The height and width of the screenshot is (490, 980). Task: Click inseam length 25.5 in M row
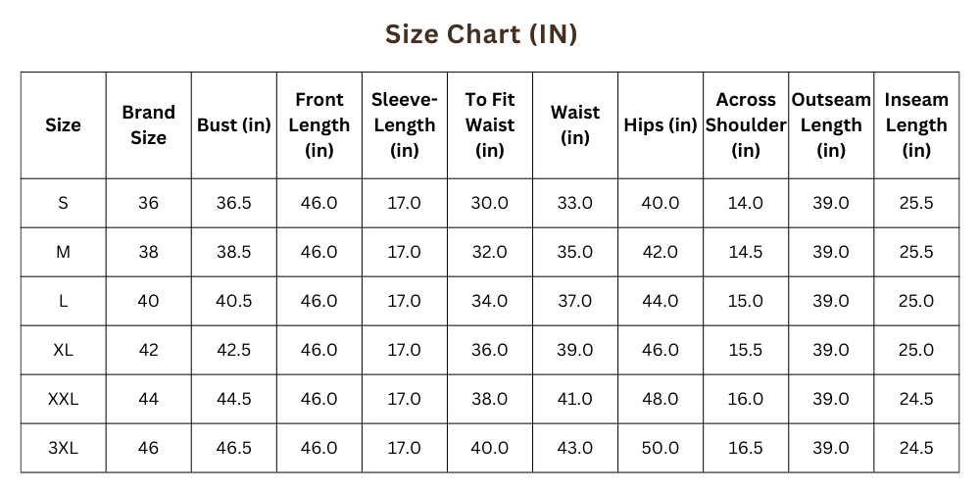point(916,252)
